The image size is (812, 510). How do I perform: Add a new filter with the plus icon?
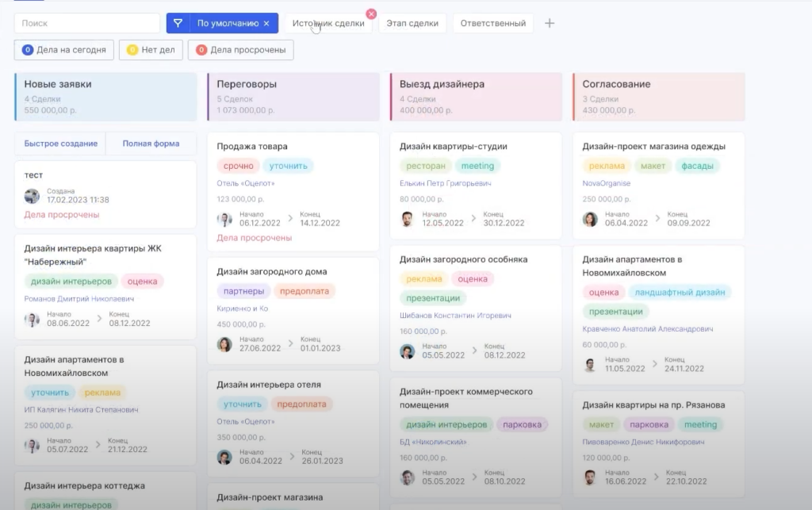pyautogui.click(x=550, y=23)
